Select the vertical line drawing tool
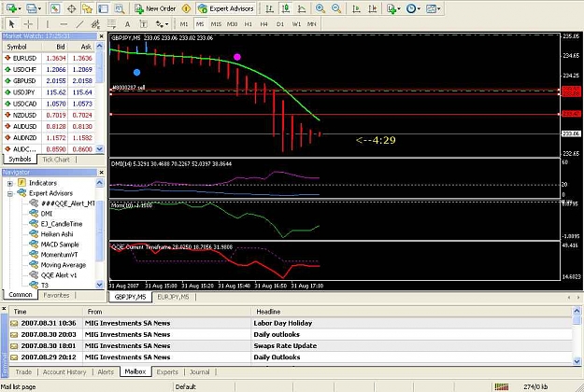 click(48, 24)
